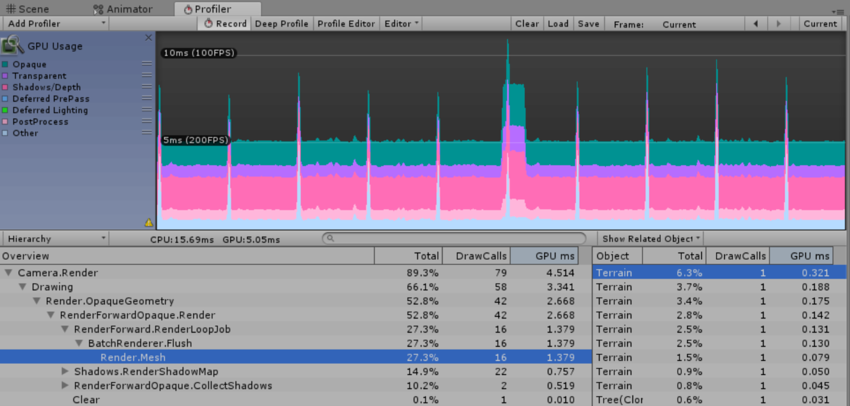Toggle the Deferred PrePass swatch

(5, 99)
